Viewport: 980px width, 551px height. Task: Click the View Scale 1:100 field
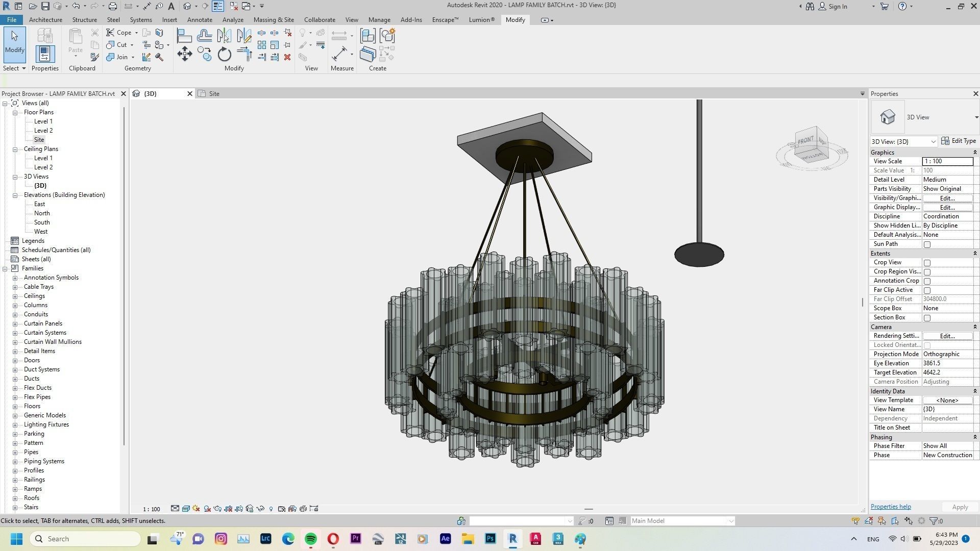pyautogui.click(x=947, y=161)
